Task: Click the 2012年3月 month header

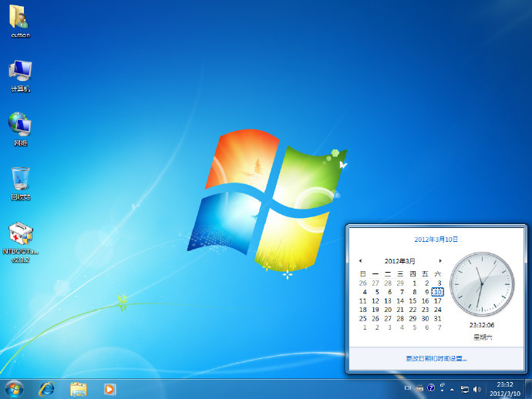Action: click(x=399, y=261)
